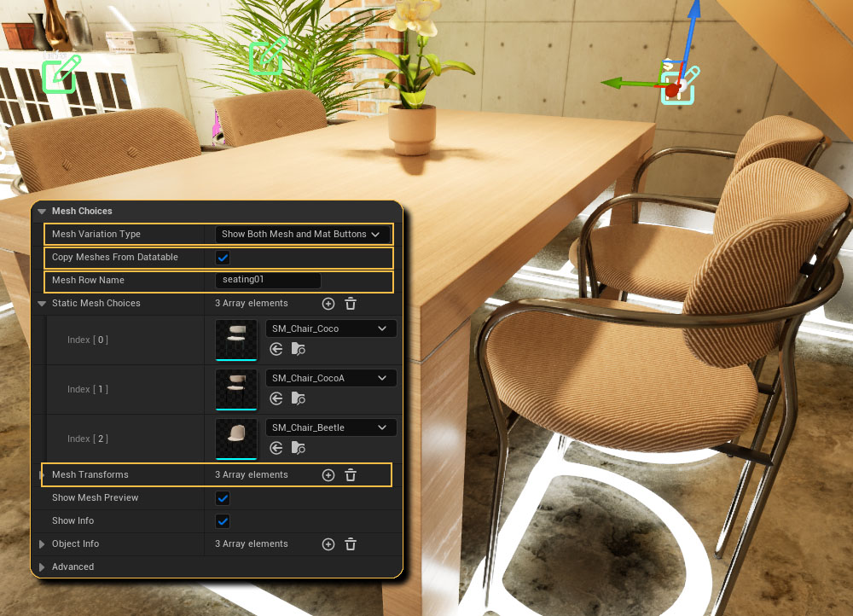Collapse the Mesh Choices category header

[42, 212]
